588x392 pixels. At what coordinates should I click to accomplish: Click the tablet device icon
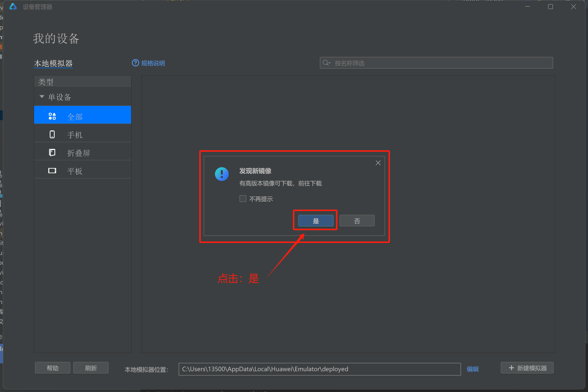pos(52,171)
